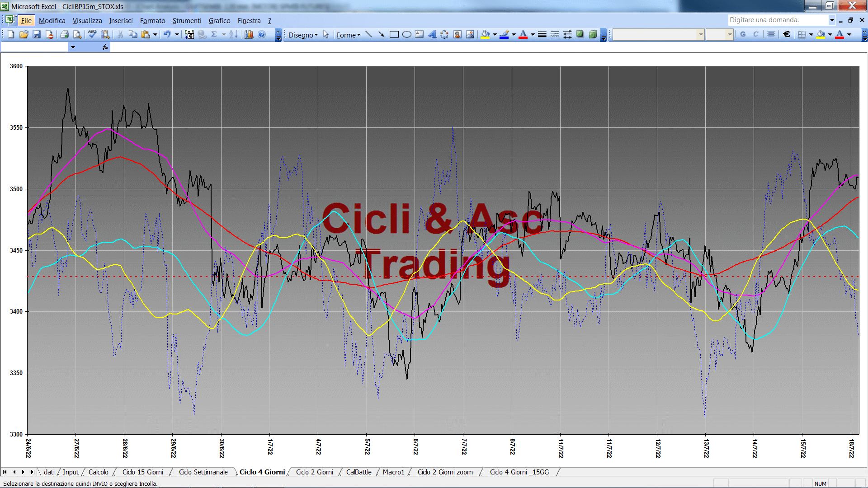The image size is (868, 488).
Task: Open the Strumenti menu
Action: pyautogui.click(x=187, y=20)
